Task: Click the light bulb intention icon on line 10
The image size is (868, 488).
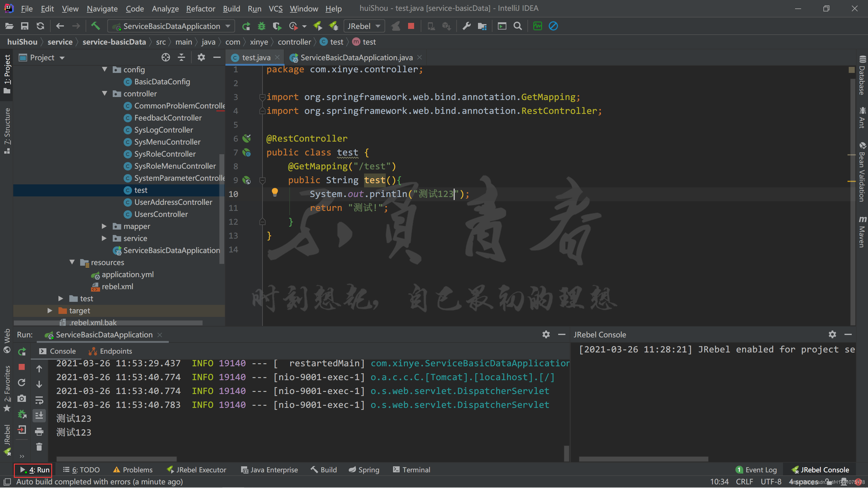Action: [x=275, y=192]
